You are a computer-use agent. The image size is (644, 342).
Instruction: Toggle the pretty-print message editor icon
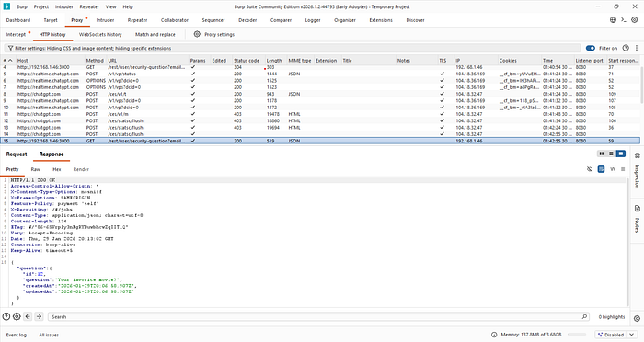601,169
